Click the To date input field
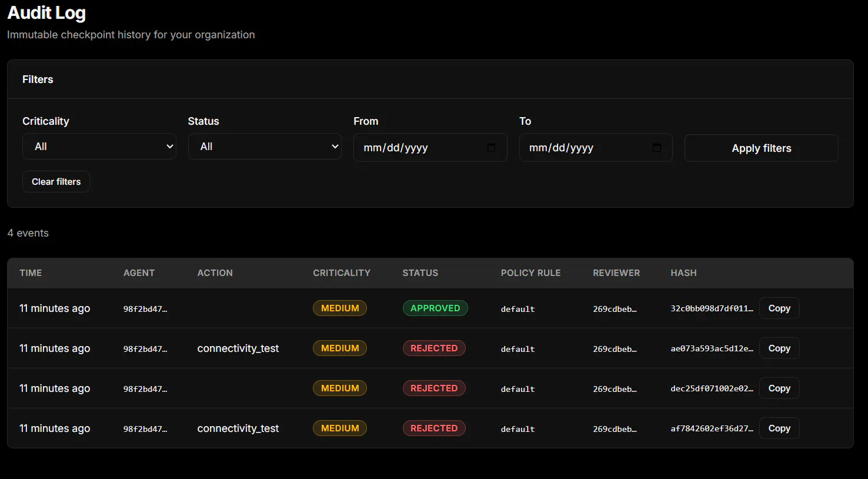Viewport: 868px width, 479px height. [596, 148]
